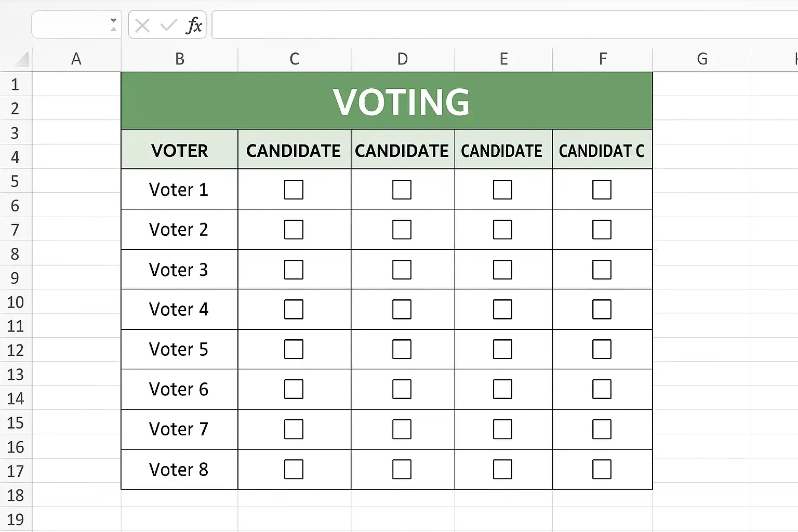
Task: Click the Insert Function fx icon
Action: pos(194,25)
